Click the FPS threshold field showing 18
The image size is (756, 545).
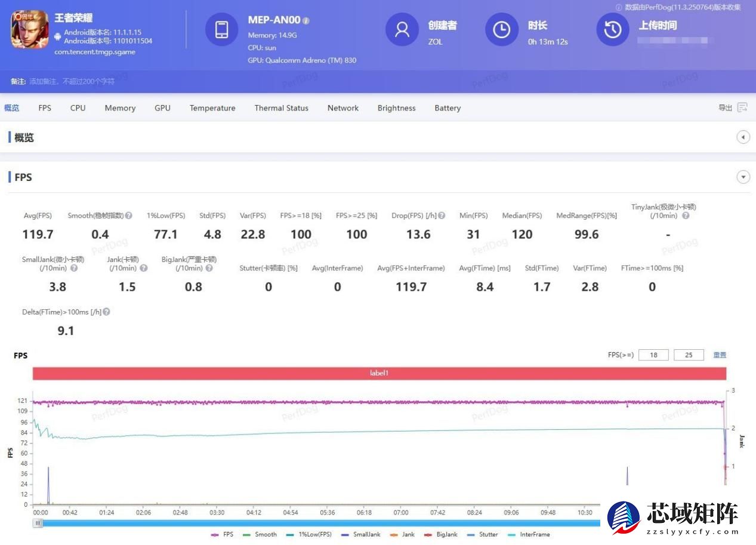[653, 355]
